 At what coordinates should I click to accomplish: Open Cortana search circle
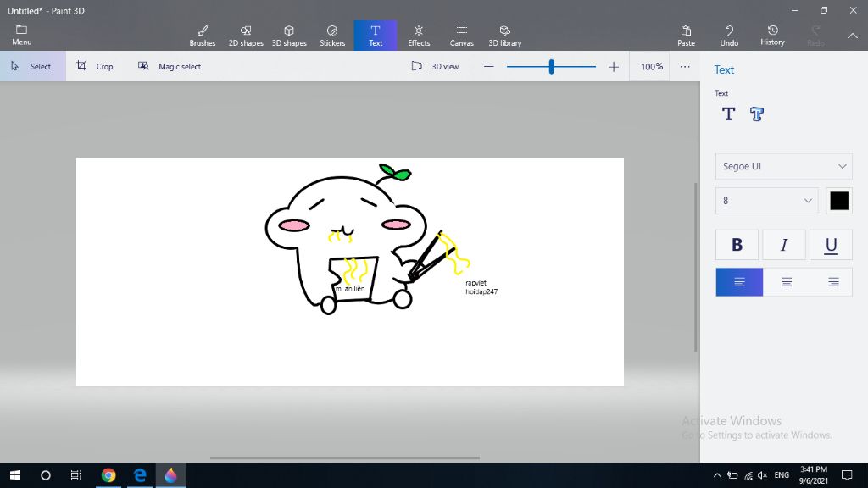pyautogui.click(x=46, y=475)
